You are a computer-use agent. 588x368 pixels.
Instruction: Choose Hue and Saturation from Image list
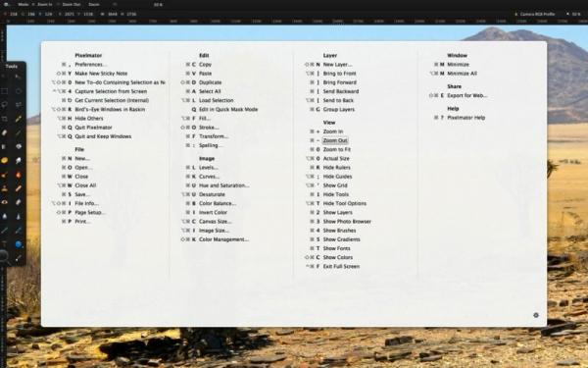[x=223, y=185]
